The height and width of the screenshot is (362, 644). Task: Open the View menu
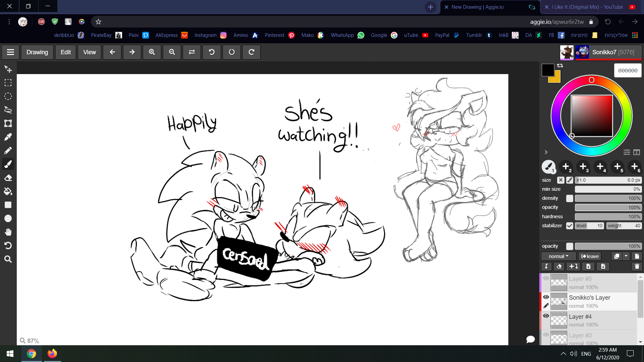[89, 52]
